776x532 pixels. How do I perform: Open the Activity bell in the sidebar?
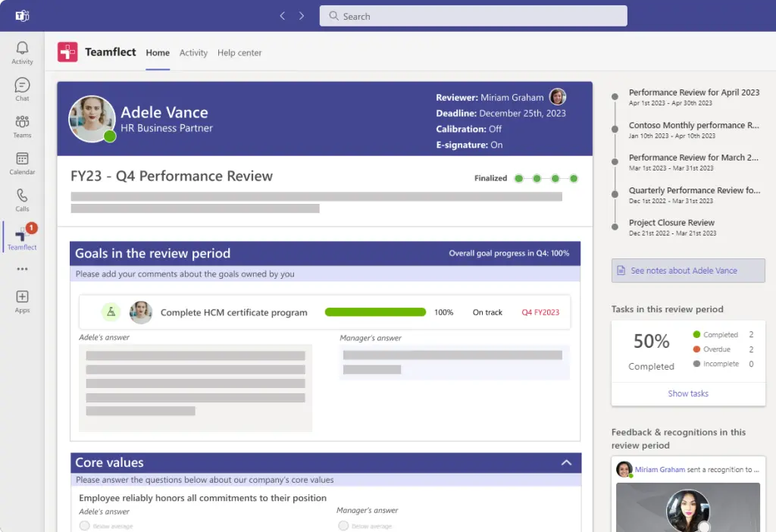click(x=22, y=52)
